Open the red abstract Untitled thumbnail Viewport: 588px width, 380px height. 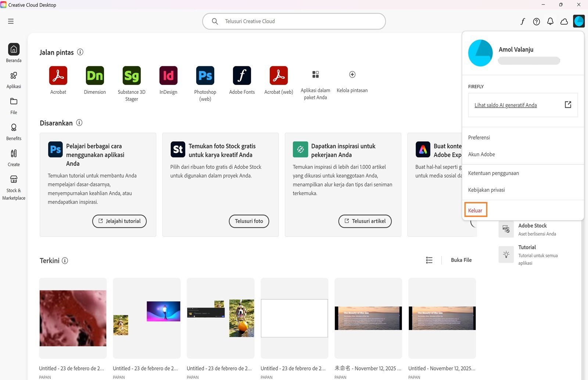click(73, 318)
